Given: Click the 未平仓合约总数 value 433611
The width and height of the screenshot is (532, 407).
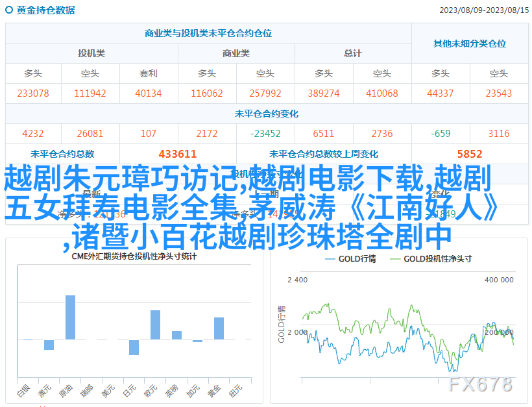Looking at the screenshot, I should click(177, 154).
